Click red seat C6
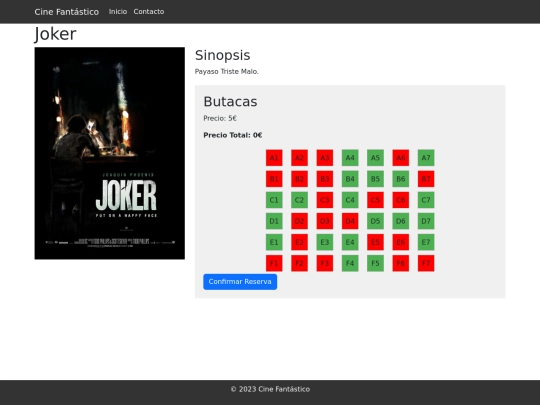The image size is (540, 405). [x=401, y=200]
